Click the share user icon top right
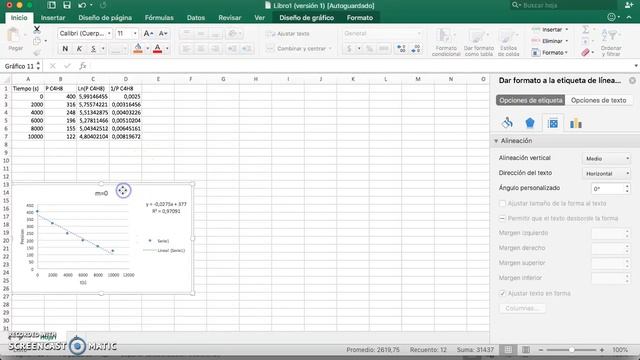 (x=629, y=5)
